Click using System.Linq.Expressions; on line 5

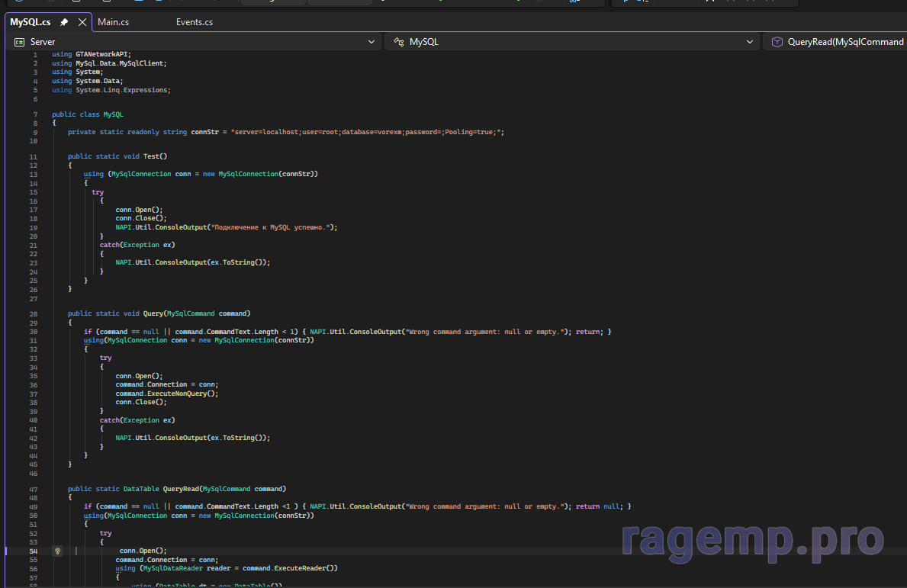tap(111, 90)
